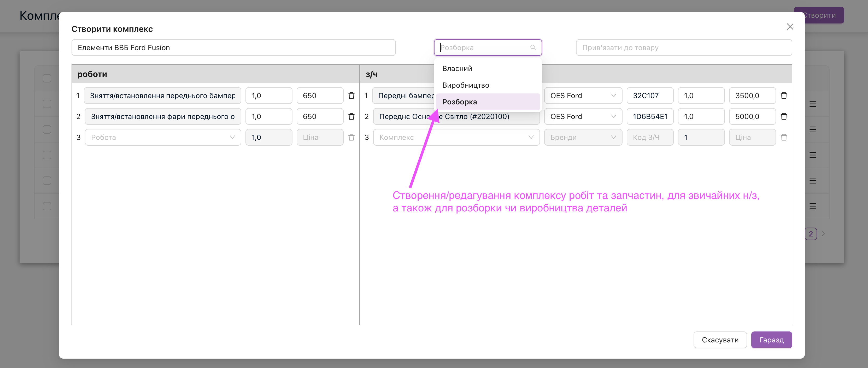Open hamburger menu of last list row
Viewport: 868px width, 368px height.
tap(813, 206)
